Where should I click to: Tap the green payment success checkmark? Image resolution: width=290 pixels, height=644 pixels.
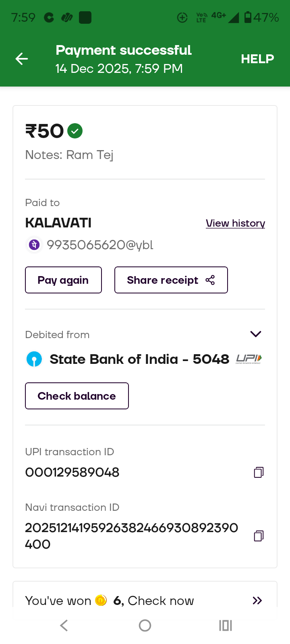click(75, 131)
